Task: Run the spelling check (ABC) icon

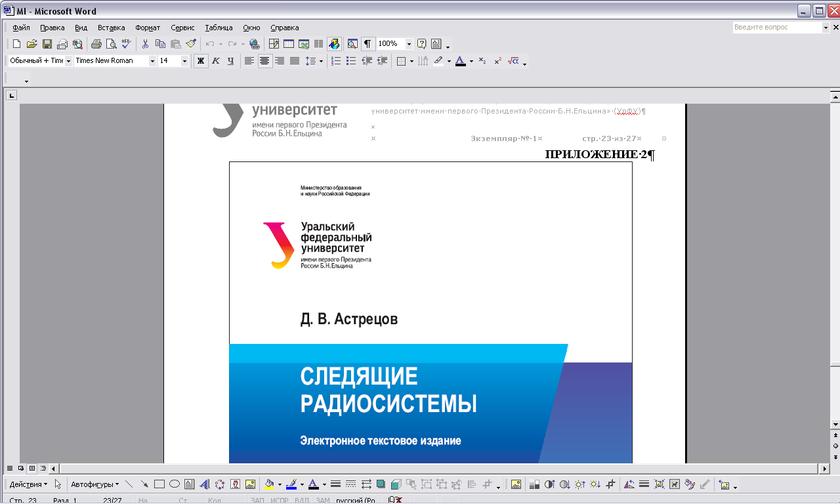Action: pos(126,44)
